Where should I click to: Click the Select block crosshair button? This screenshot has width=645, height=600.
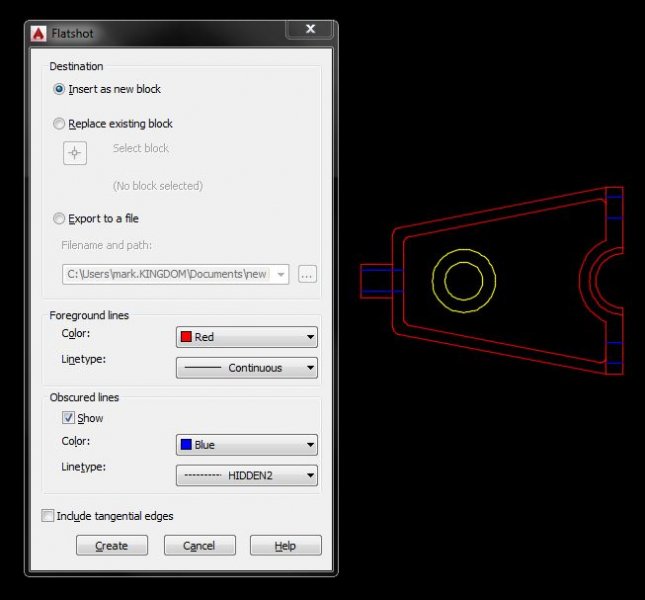(x=75, y=153)
